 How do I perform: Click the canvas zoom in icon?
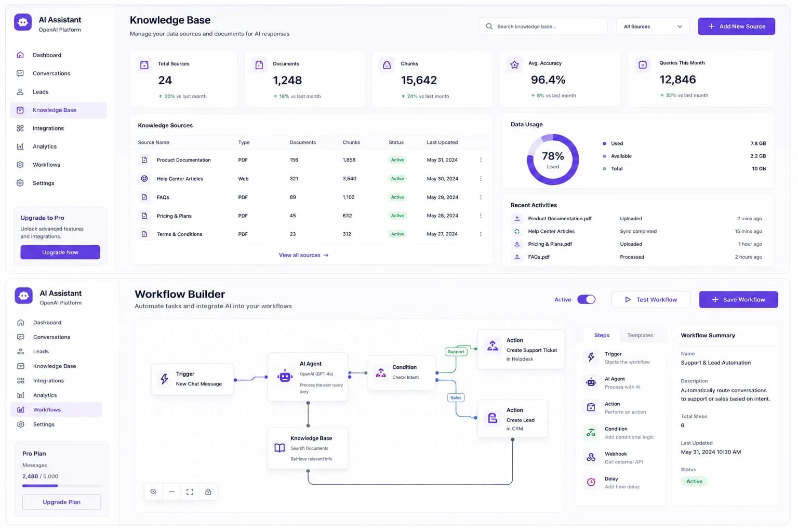153,492
